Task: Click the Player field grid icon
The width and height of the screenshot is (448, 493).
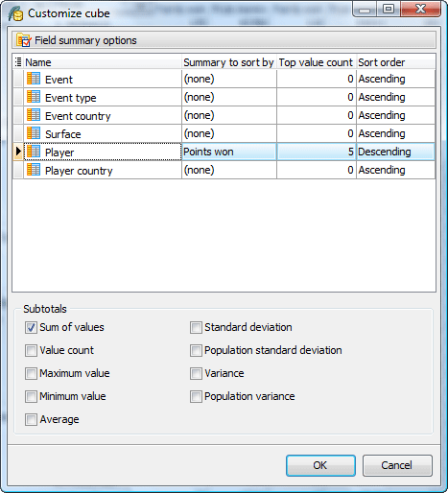Action: pos(34,152)
